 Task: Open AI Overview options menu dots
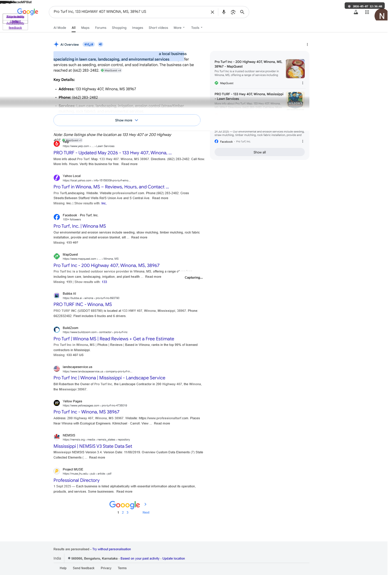tap(307, 45)
